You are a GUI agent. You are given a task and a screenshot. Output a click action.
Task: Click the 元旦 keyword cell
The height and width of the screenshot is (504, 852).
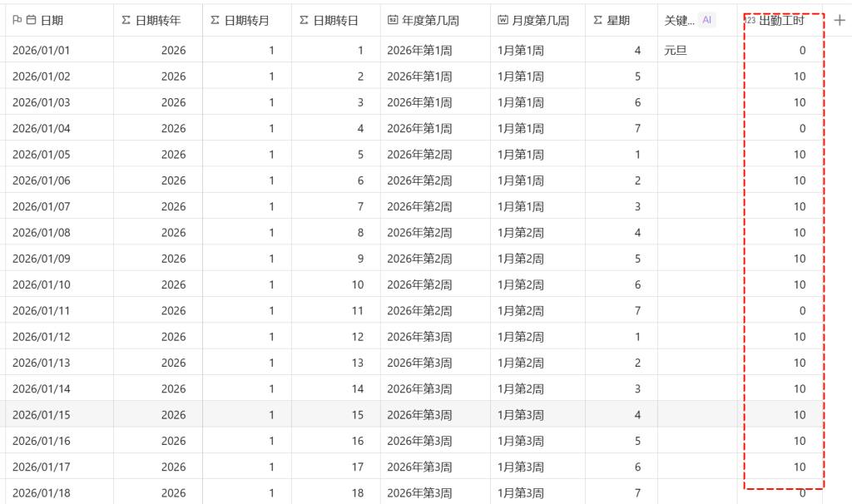tap(697, 51)
